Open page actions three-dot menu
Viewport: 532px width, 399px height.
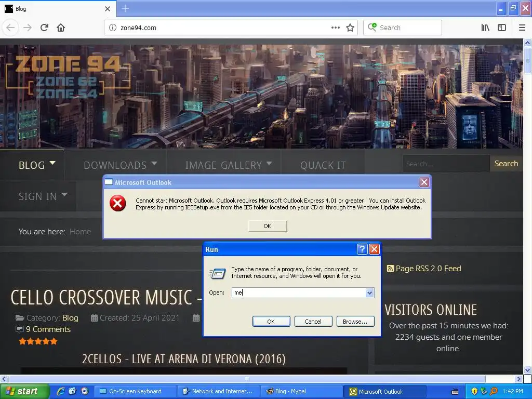[335, 28]
